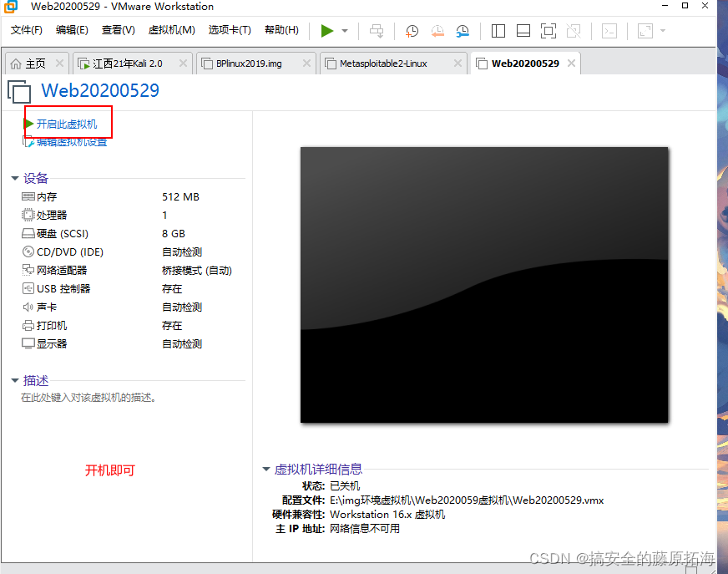Click the Web20200529.vmx config file path

467,500
